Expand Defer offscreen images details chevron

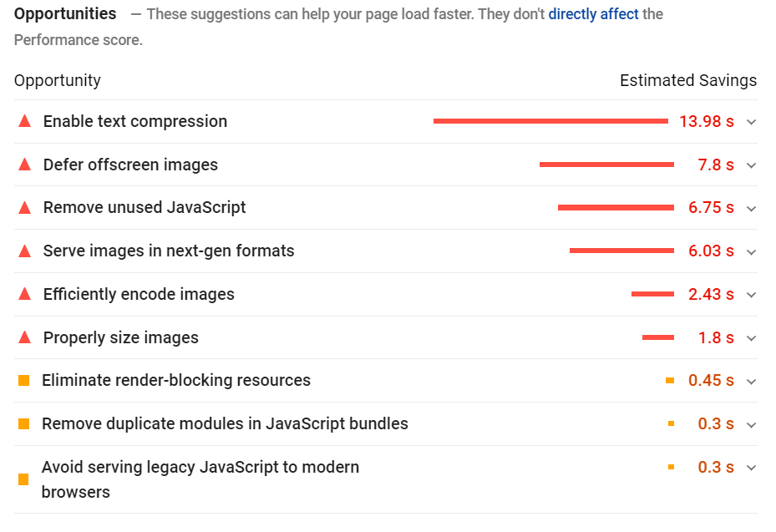(751, 165)
